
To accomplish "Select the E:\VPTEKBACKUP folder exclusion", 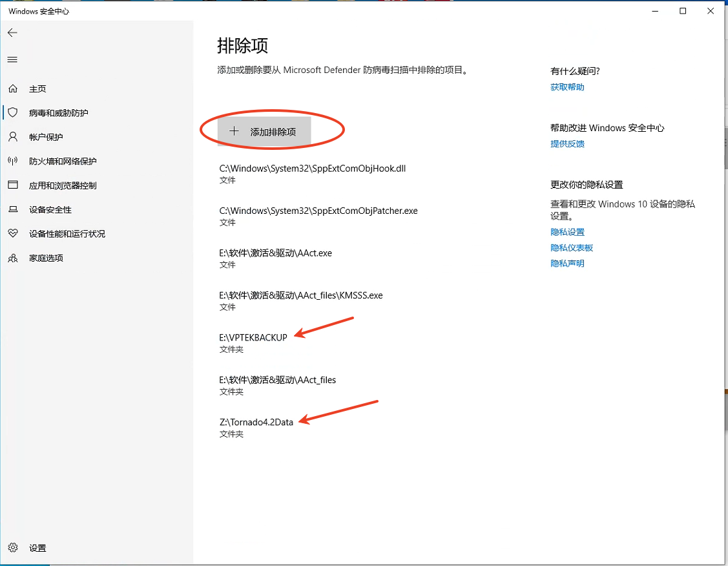I will [253, 342].
